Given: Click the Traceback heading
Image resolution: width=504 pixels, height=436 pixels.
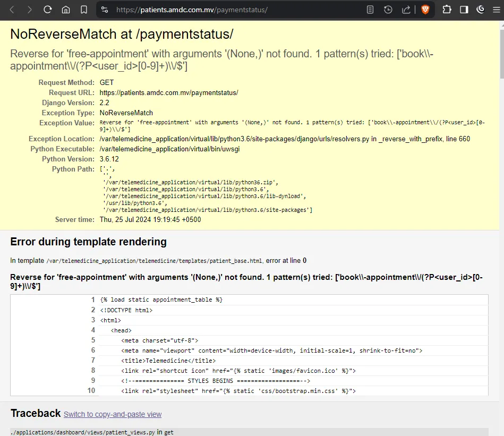Looking at the screenshot, I should click(x=36, y=413).
